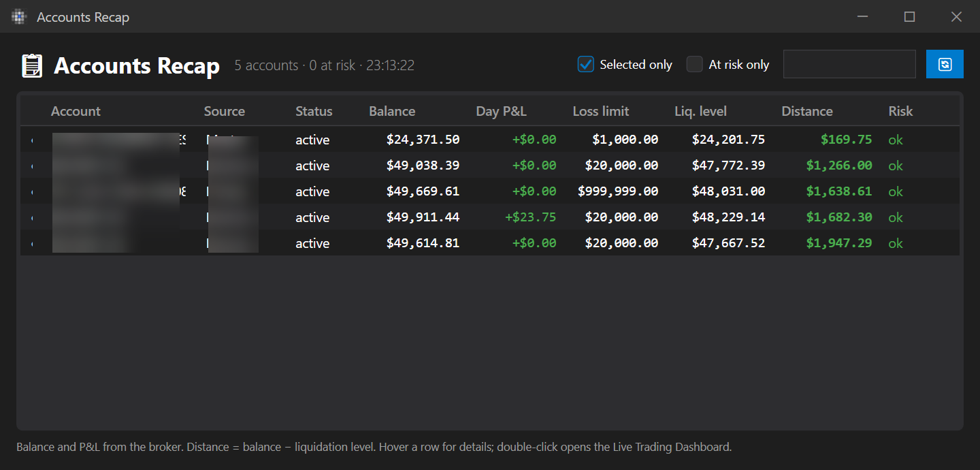
Task: Click the $1,682.30 distance value
Action: click(x=839, y=217)
